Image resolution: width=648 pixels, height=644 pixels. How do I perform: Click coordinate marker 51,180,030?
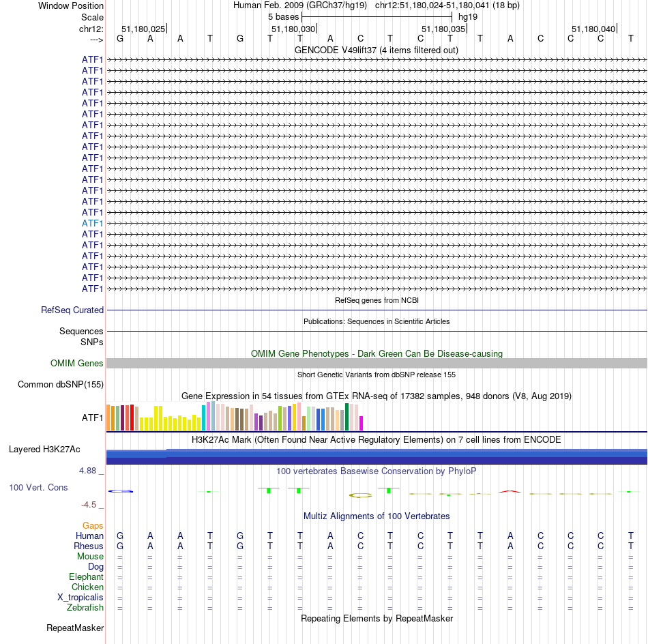(293, 29)
